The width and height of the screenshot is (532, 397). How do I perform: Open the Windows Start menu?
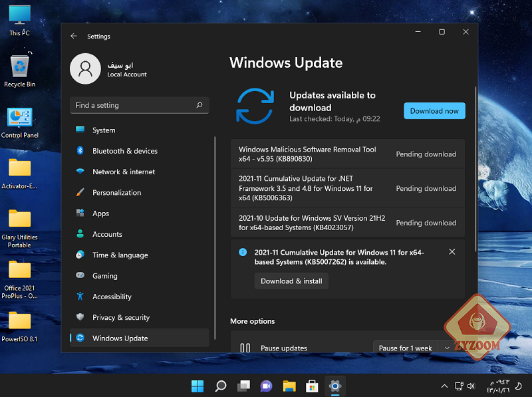point(198,386)
